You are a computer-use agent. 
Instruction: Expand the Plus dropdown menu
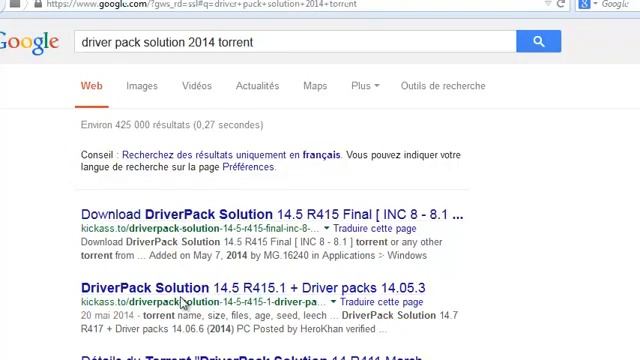point(365,86)
